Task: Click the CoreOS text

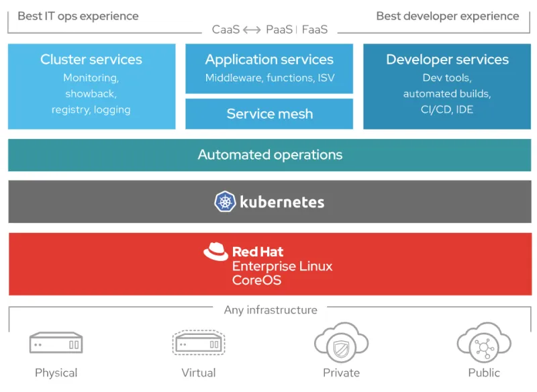Action: [x=257, y=281]
